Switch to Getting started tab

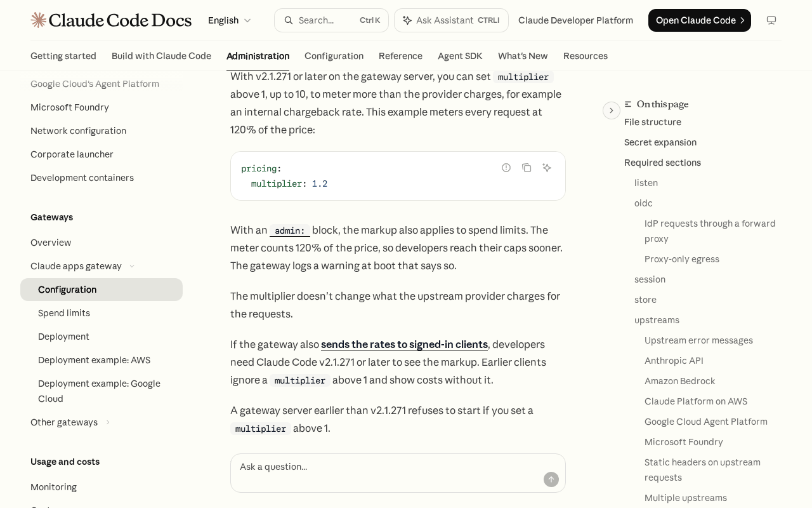tap(63, 56)
